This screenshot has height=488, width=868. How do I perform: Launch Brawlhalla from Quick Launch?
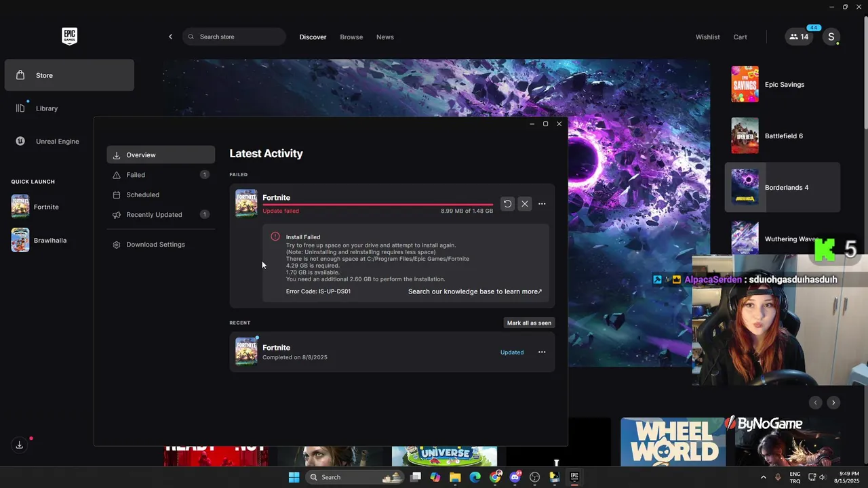point(39,240)
